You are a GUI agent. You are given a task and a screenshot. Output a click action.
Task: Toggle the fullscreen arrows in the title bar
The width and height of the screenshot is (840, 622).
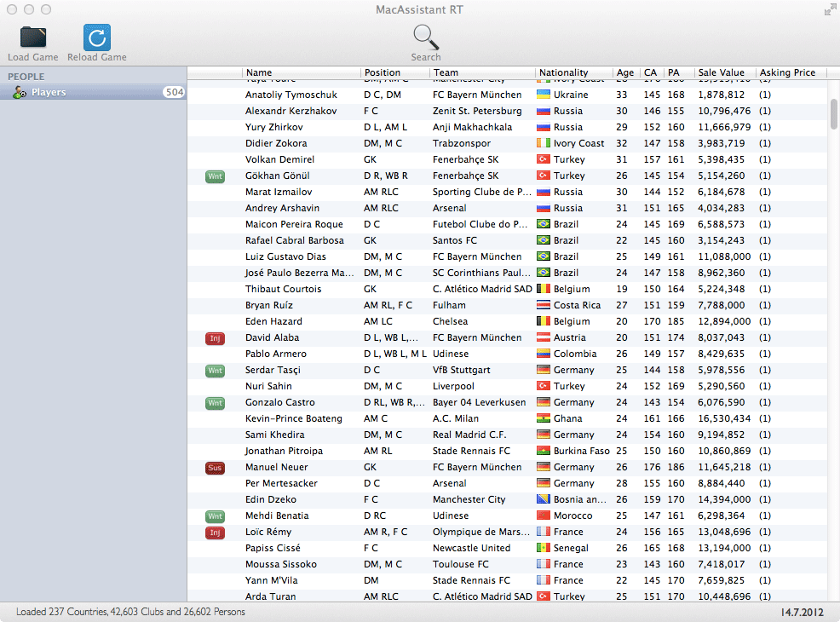coord(830,9)
